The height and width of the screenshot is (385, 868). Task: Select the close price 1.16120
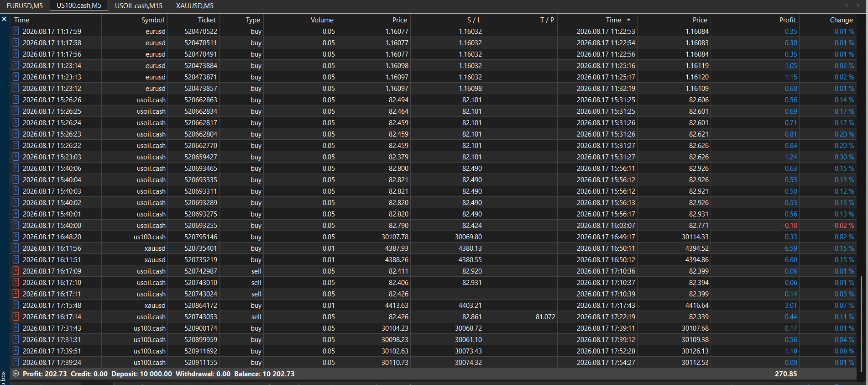click(697, 77)
